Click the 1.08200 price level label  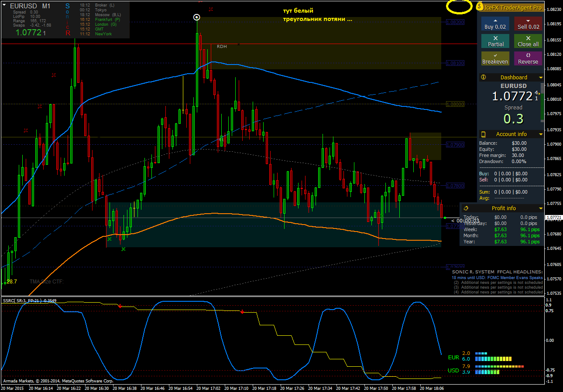click(455, 22)
